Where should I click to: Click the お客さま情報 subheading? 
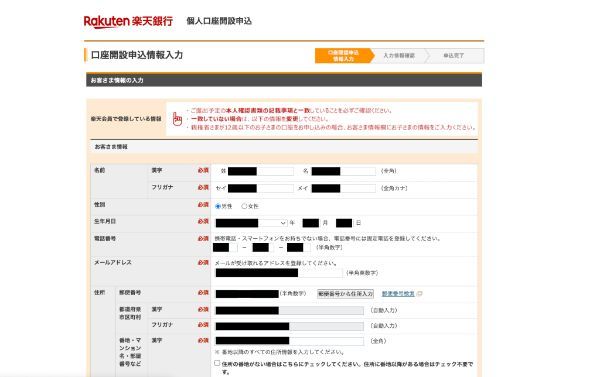point(111,147)
